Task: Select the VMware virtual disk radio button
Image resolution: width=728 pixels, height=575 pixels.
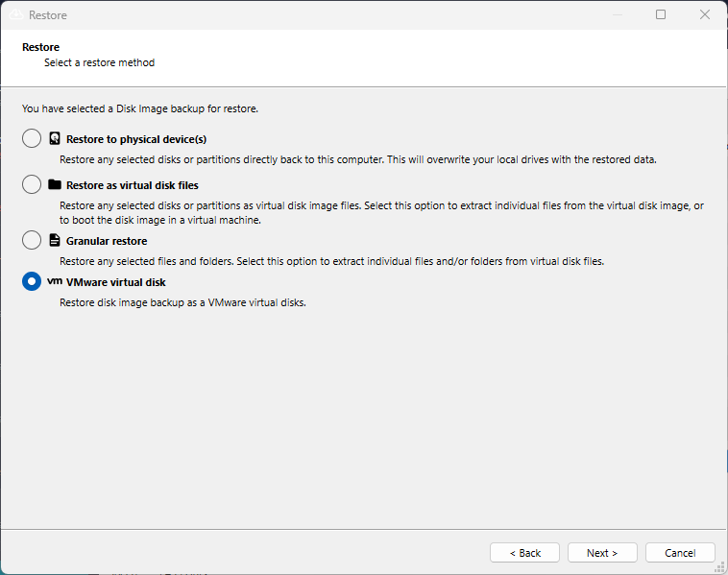Action: 32,282
